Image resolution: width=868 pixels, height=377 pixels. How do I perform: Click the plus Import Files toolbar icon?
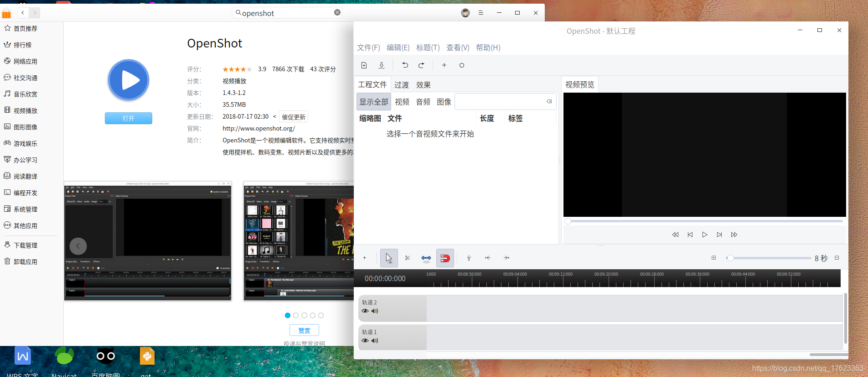click(444, 65)
